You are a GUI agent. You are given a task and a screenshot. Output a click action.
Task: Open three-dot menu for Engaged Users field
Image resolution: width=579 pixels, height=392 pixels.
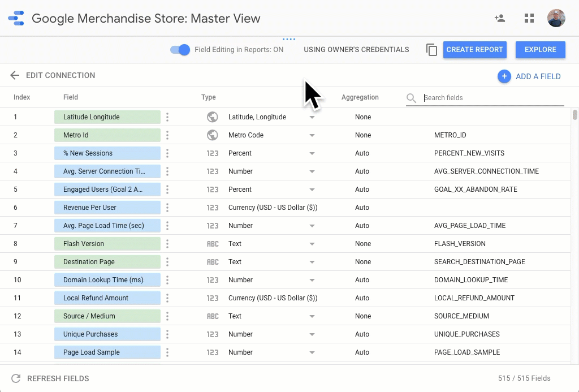(167, 189)
